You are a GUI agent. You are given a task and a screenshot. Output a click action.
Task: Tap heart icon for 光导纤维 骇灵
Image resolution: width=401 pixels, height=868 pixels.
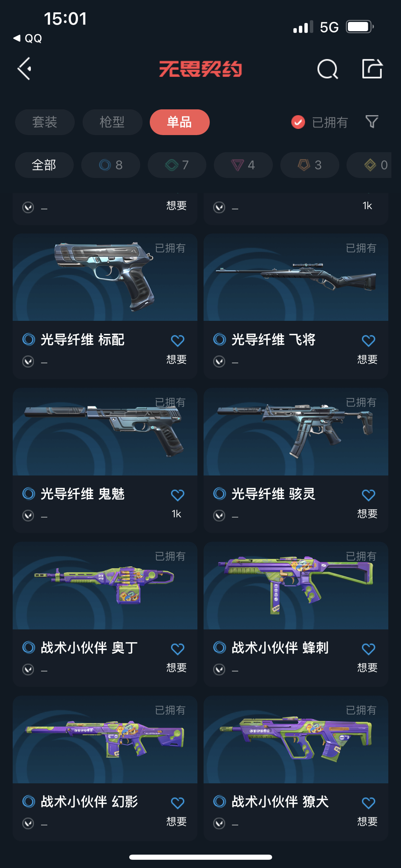tap(368, 495)
